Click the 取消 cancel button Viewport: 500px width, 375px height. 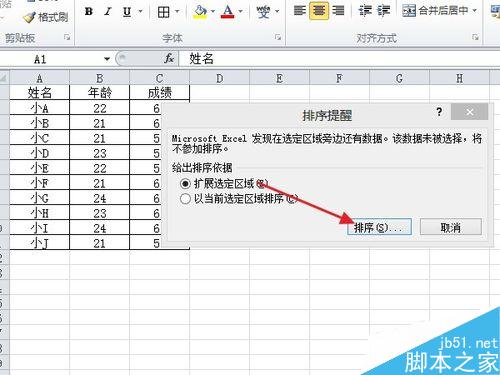coord(451,227)
